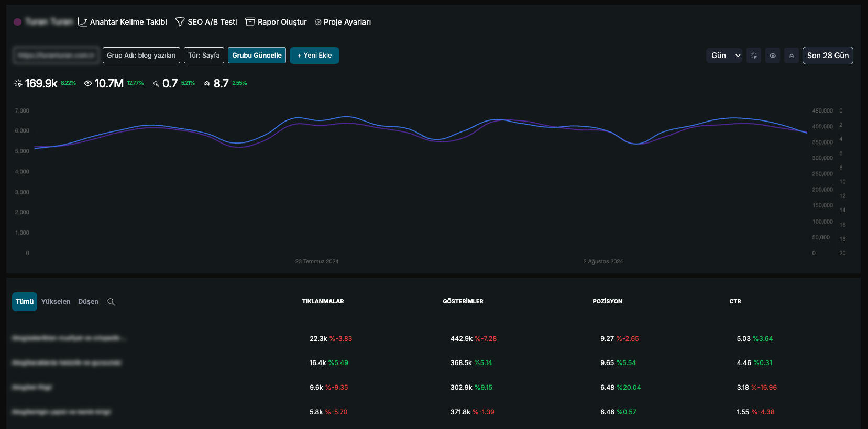This screenshot has height=429, width=868.
Task: Open the Gün interval dropdown
Action: tap(724, 56)
